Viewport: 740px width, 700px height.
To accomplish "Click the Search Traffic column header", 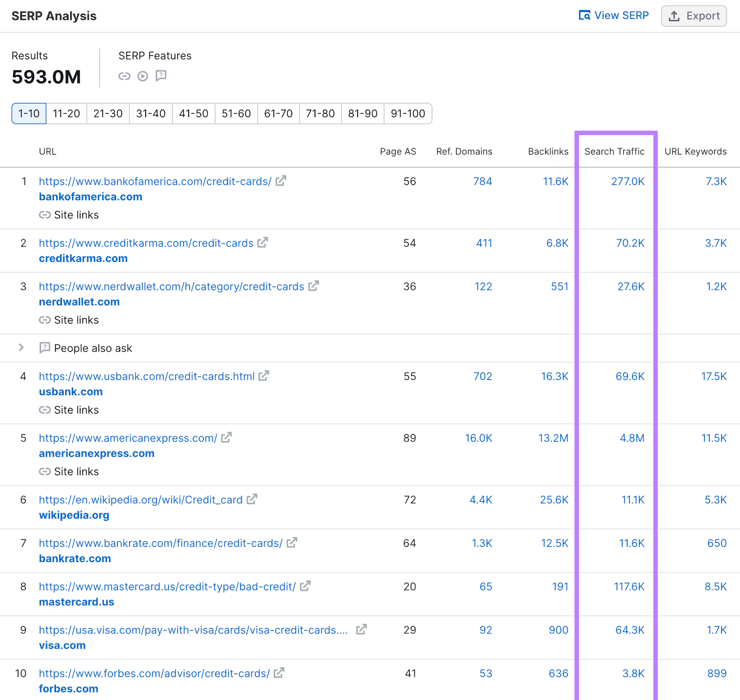I will (x=615, y=151).
